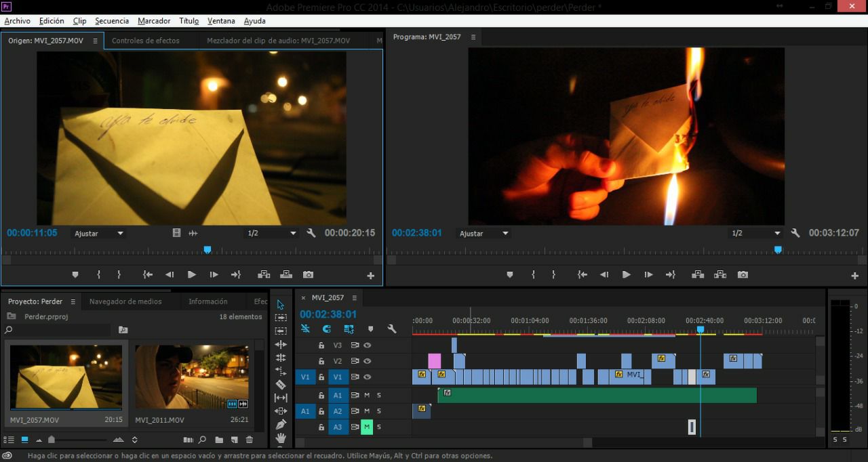Open Source monitor button editor plus

point(370,276)
